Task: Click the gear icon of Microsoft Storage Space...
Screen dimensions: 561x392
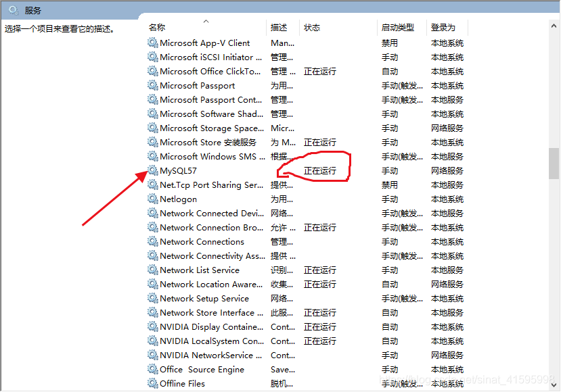Action: pos(153,128)
